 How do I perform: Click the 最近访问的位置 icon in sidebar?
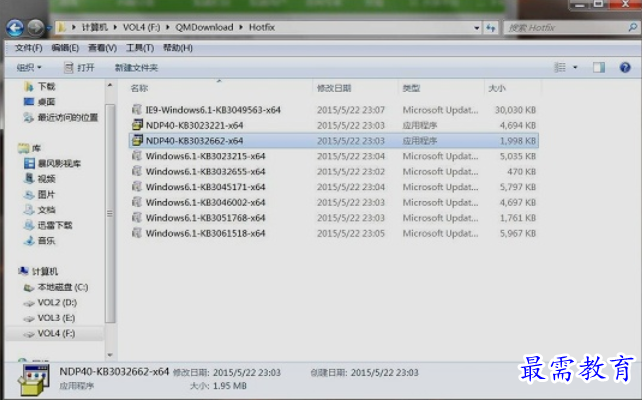point(29,118)
